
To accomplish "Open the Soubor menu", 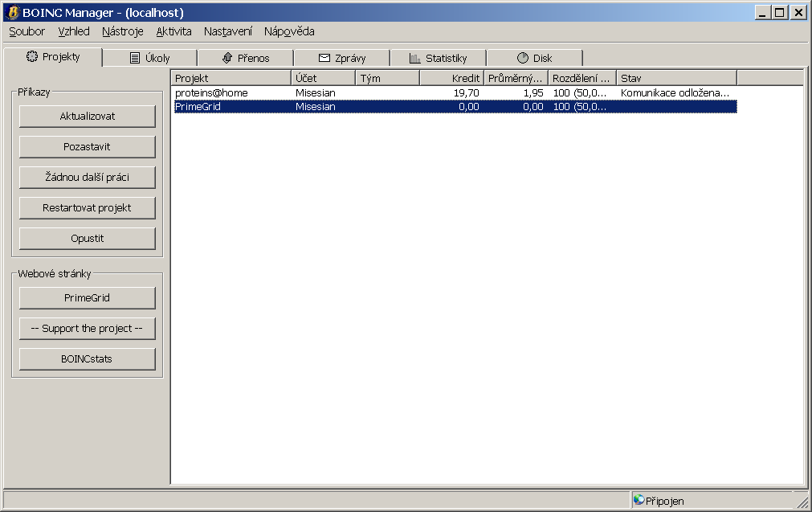I will (x=27, y=31).
